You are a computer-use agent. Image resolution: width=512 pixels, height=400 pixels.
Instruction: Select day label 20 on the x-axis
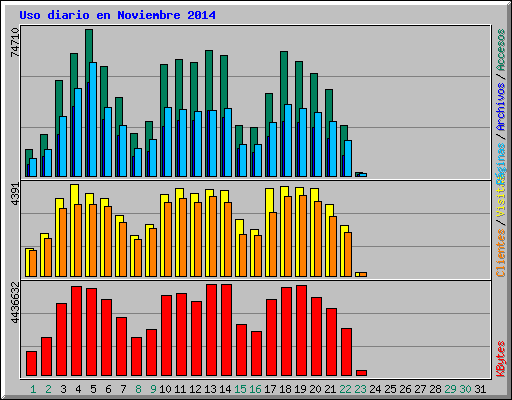click(315, 389)
